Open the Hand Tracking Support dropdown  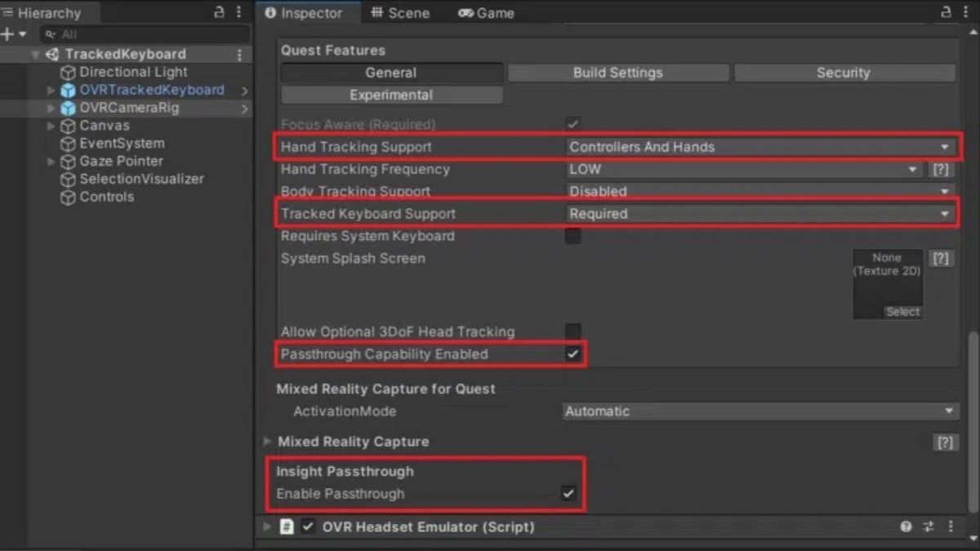pos(761,147)
